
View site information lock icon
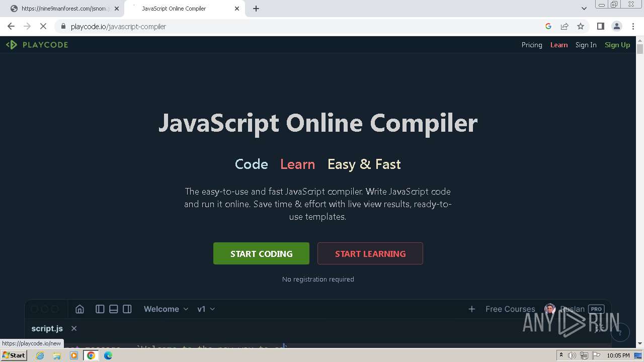pos(63,26)
